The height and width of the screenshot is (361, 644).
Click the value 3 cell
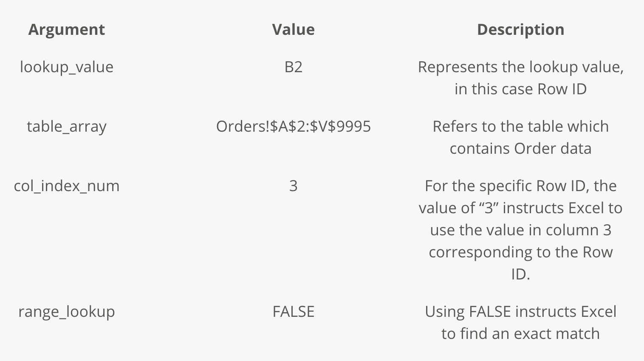tap(293, 186)
